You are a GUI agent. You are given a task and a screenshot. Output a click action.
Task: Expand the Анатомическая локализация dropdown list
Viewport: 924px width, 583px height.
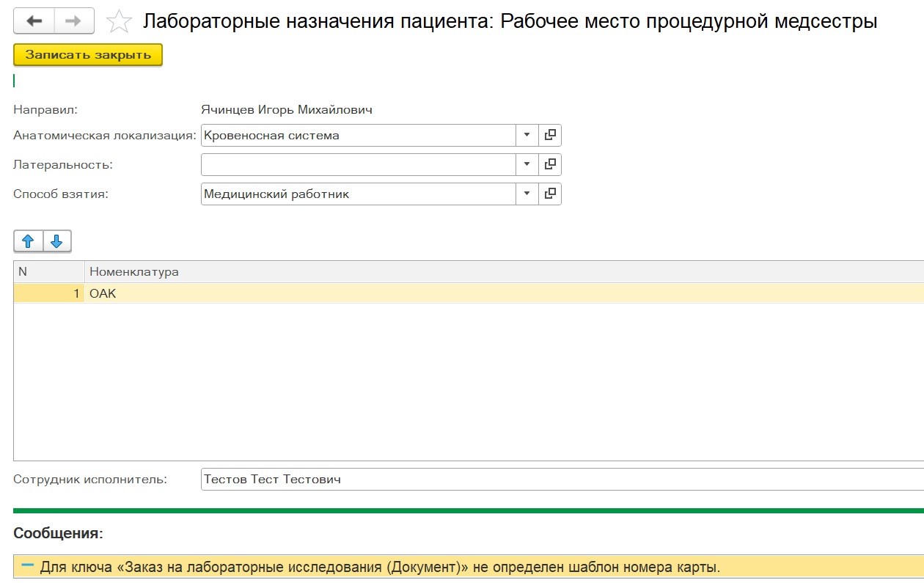527,136
